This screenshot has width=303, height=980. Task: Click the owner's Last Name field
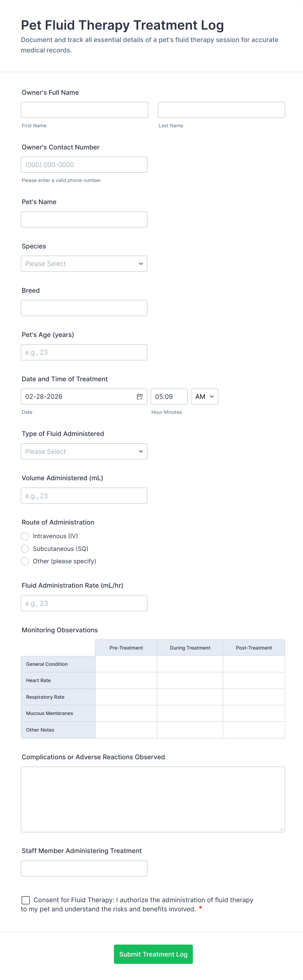pos(221,110)
